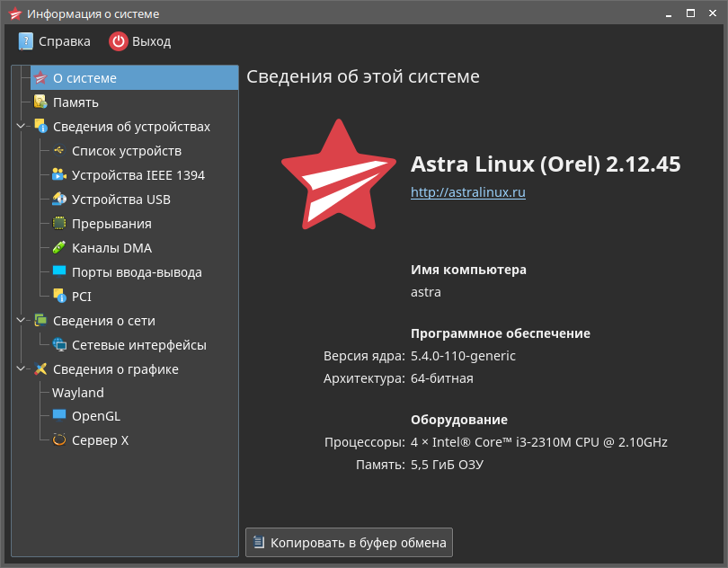Click the Архитектура: label

click(364, 378)
